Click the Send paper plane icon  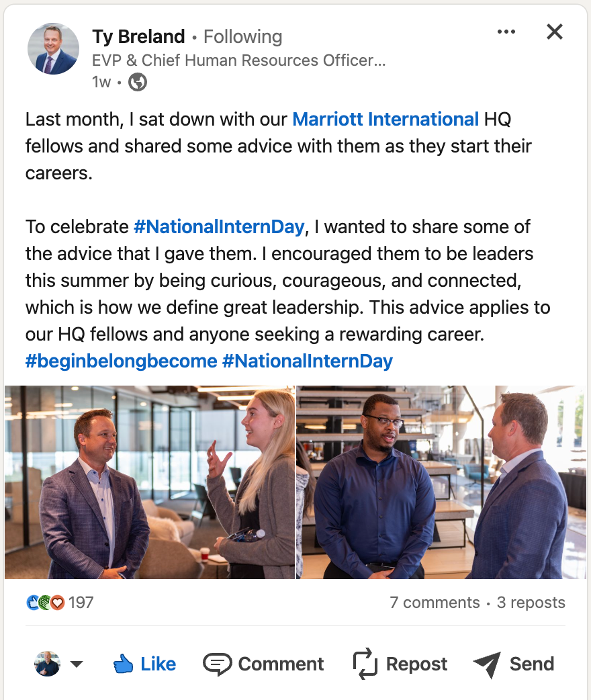coord(487,664)
